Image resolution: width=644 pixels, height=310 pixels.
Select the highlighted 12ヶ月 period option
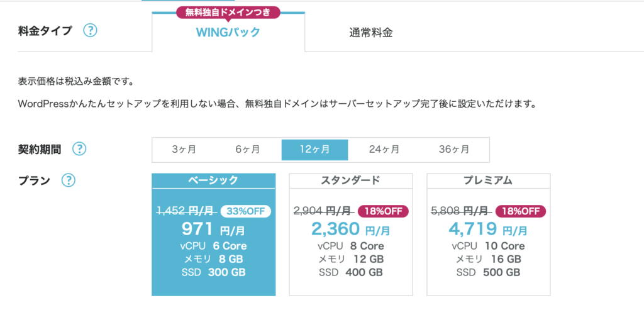tap(314, 150)
